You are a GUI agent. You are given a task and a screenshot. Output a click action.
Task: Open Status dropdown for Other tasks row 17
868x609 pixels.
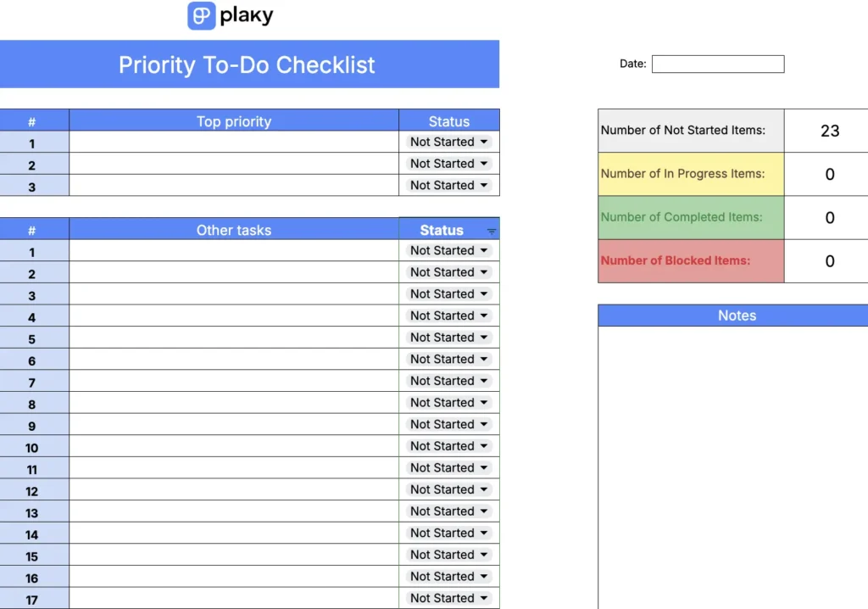click(x=449, y=598)
